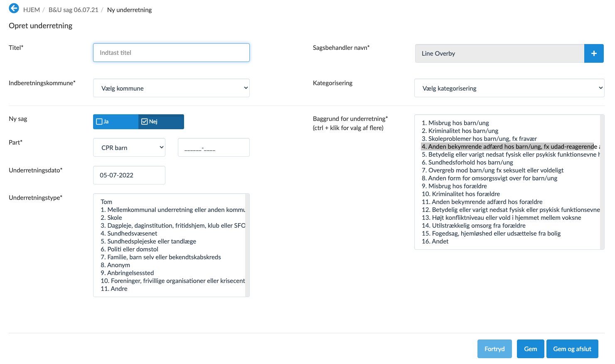The width and height of the screenshot is (615, 364).
Task: Open B&U sag 06.07.21 breadcrumb link
Action: (74, 10)
